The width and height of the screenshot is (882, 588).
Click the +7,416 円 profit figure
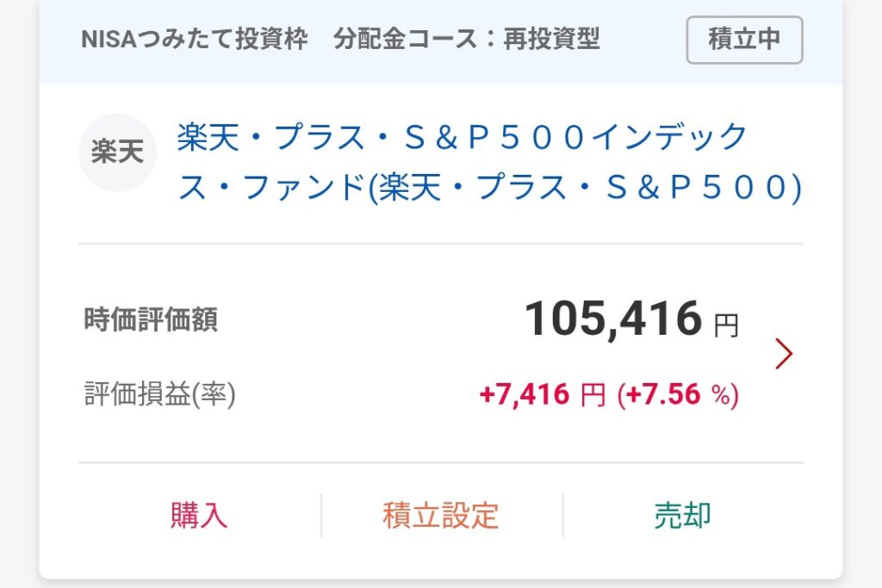(543, 394)
